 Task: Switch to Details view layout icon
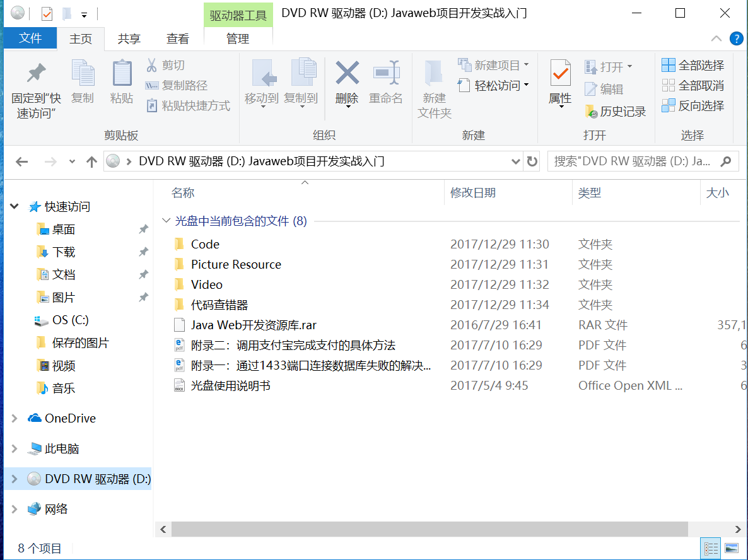coord(710,549)
